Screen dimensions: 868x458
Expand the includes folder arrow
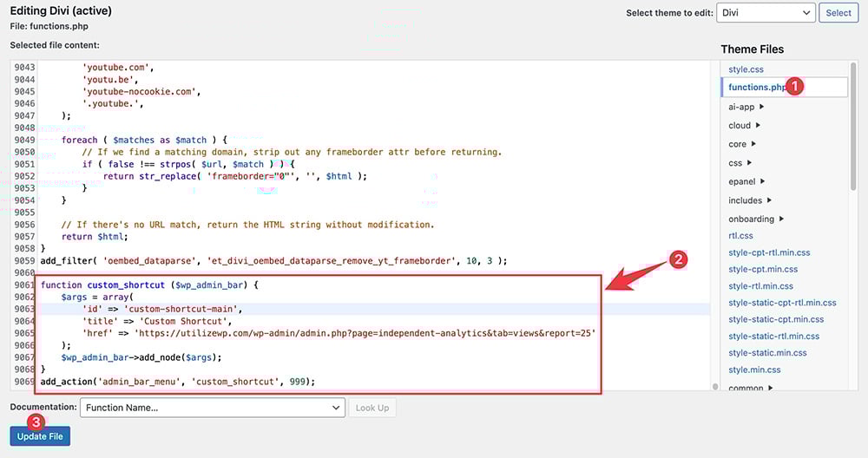pyautogui.click(x=769, y=200)
